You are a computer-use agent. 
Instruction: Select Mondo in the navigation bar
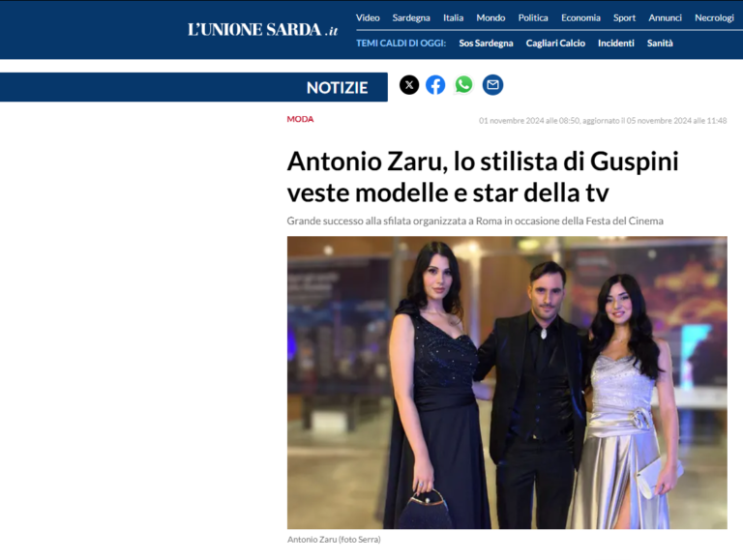(490, 18)
